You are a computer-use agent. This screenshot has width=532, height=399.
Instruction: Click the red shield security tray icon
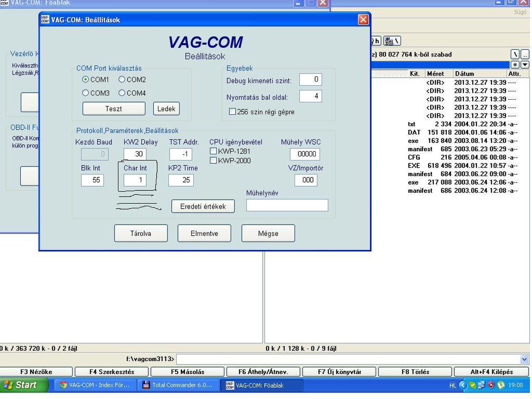tap(491, 385)
